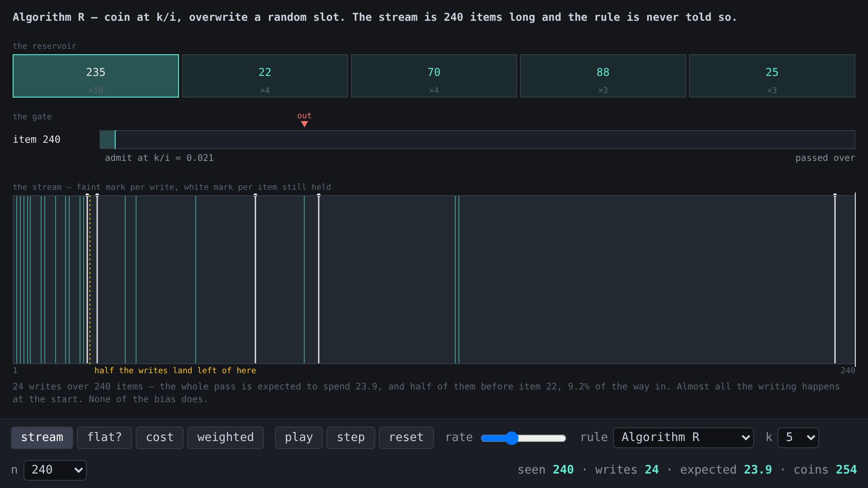The image size is (868, 488).
Task: Select the reservoir slot holding 235
Action: 96,76
